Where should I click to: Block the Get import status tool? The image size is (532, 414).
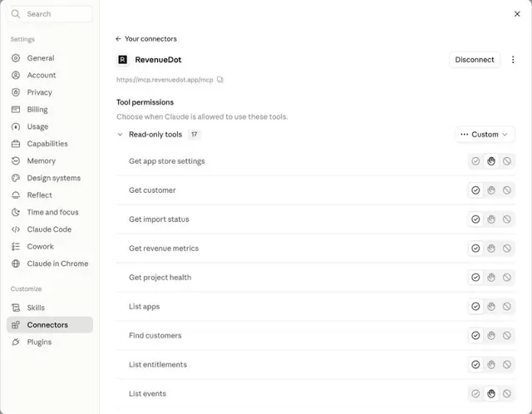click(506, 219)
